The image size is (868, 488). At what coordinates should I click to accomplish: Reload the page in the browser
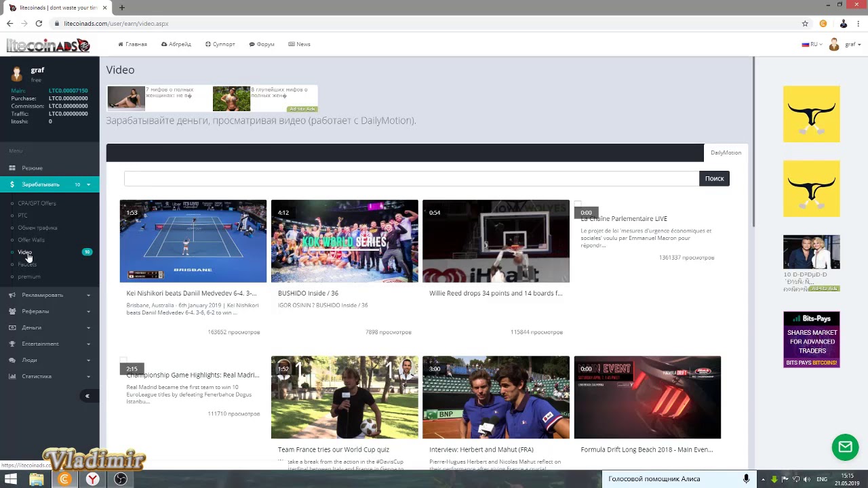[39, 23]
